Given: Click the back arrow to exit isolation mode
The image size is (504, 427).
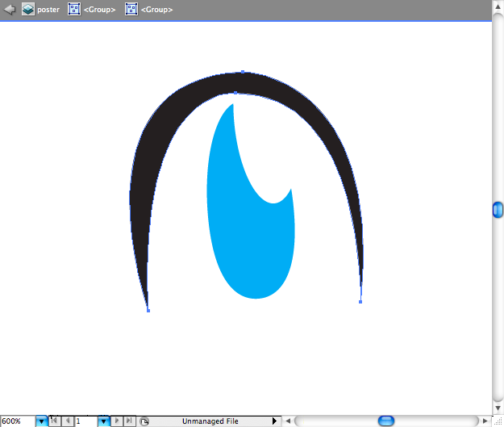Looking at the screenshot, I should pos(10,10).
